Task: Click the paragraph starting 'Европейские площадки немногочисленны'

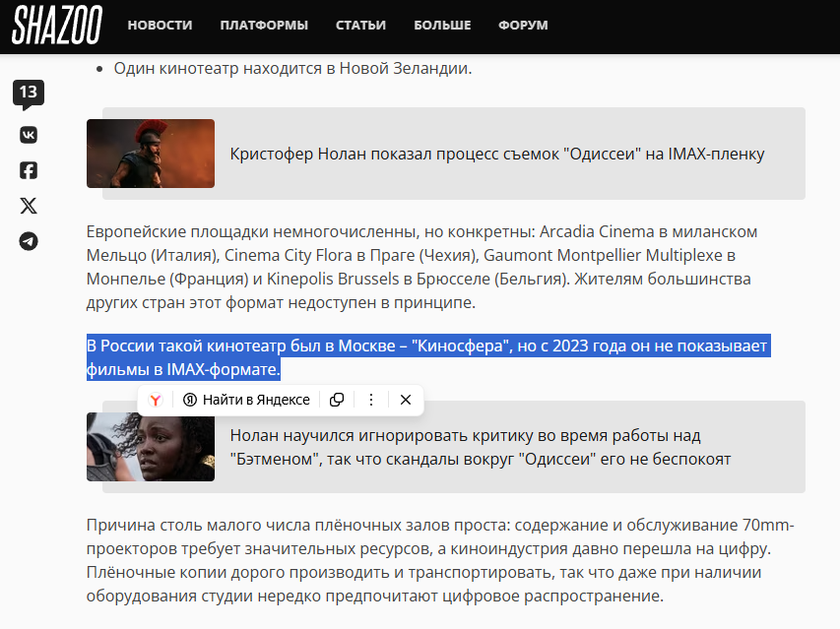Action: click(x=421, y=267)
